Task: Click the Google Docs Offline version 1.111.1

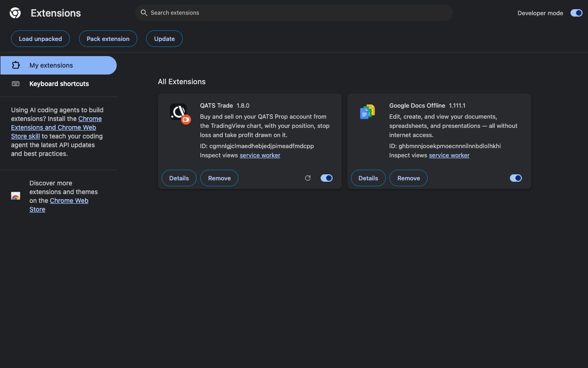Action: (457, 105)
